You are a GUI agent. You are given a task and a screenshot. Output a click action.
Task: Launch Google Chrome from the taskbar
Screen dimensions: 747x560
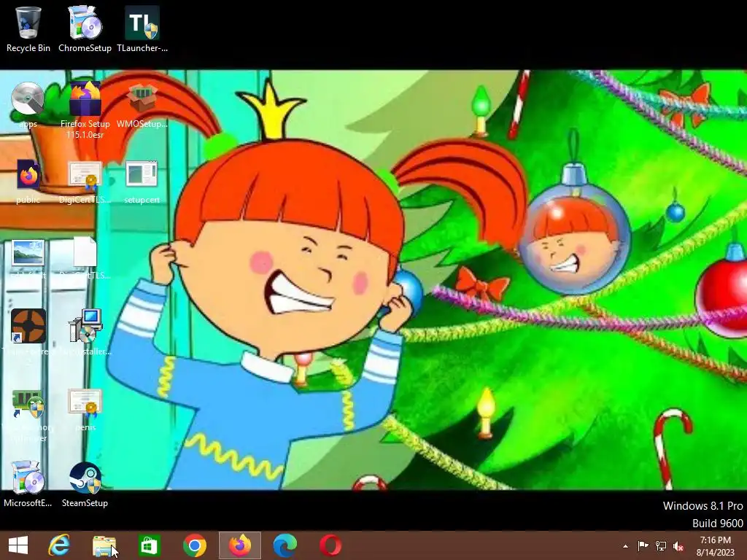point(194,545)
